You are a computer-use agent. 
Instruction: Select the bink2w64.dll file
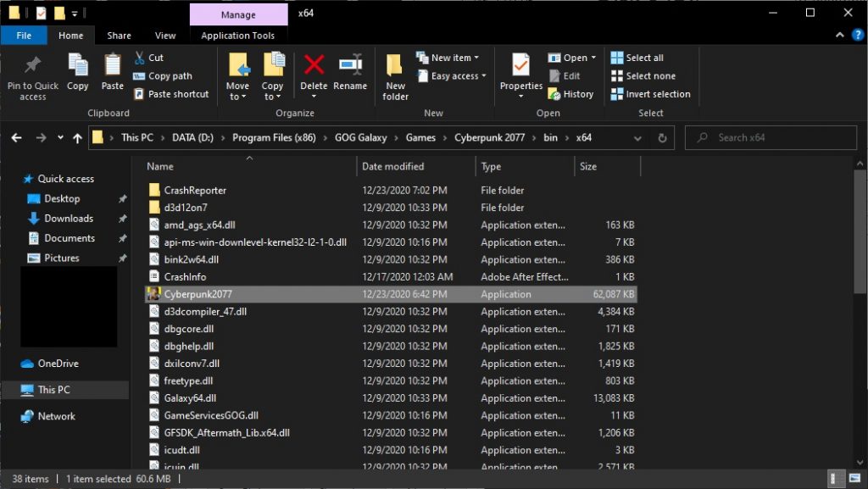coord(191,259)
